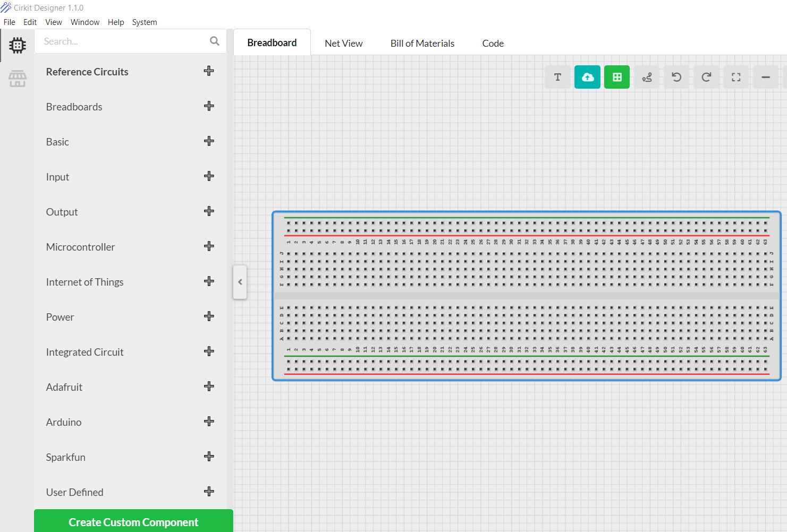
Task: Open the Window menu
Action: point(85,22)
